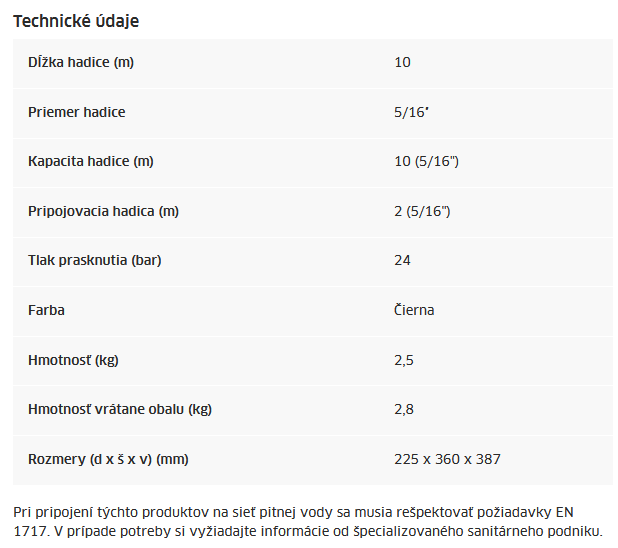Click the hose length value 10
This screenshot has height=548, width=618.
pos(402,62)
